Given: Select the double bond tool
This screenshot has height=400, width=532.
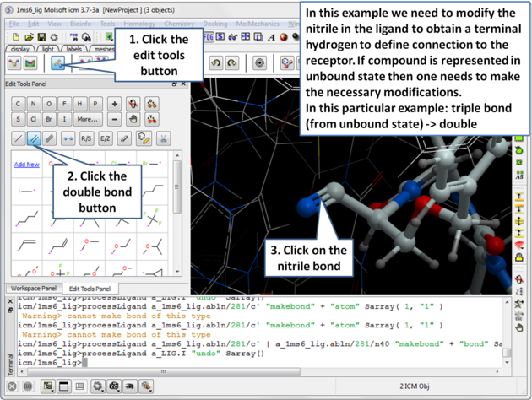Looking at the screenshot, I should pos(35,138).
